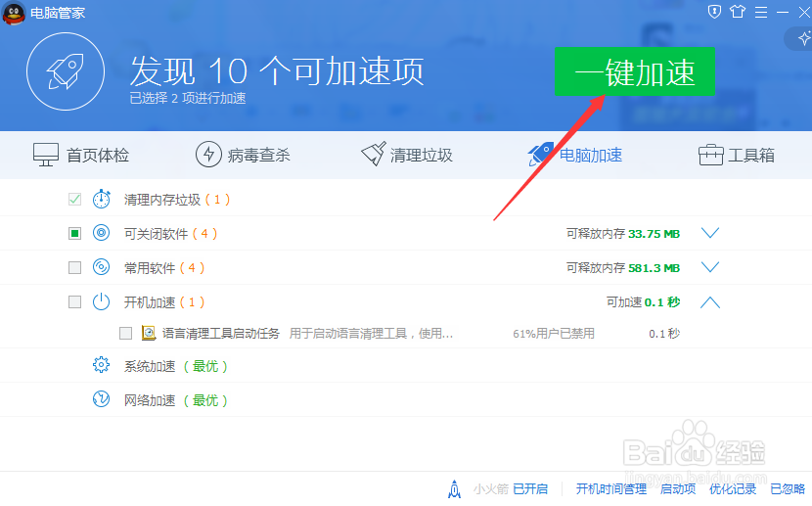Open 开机时间管理 link
This screenshot has height=506, width=812.
[x=611, y=489]
